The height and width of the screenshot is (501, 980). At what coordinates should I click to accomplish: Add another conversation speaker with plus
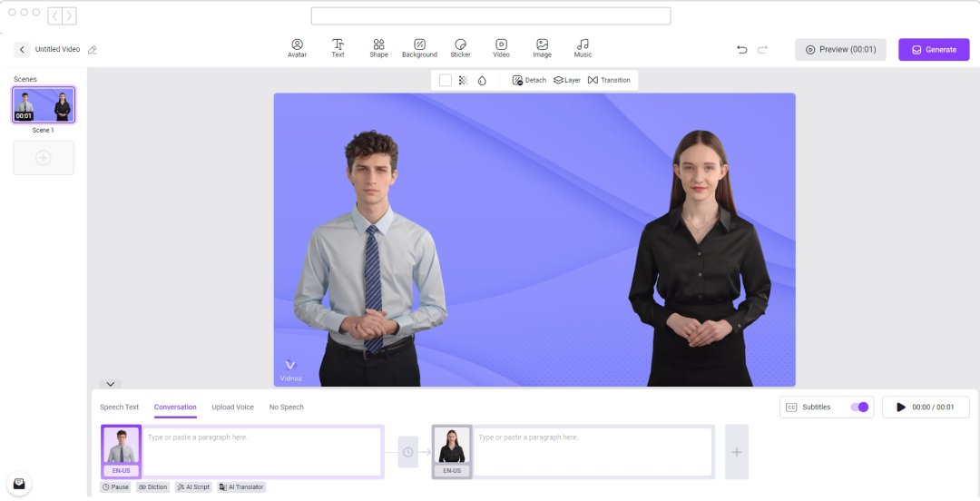[737, 452]
